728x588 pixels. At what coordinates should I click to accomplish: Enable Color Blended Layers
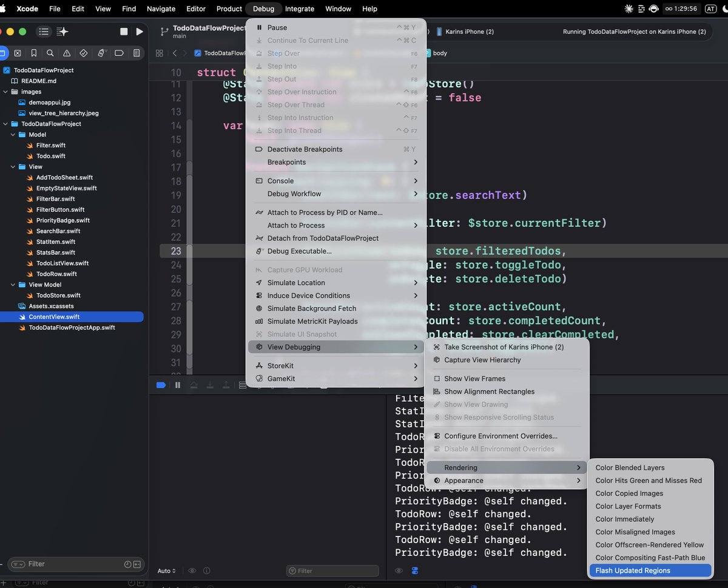point(650,468)
